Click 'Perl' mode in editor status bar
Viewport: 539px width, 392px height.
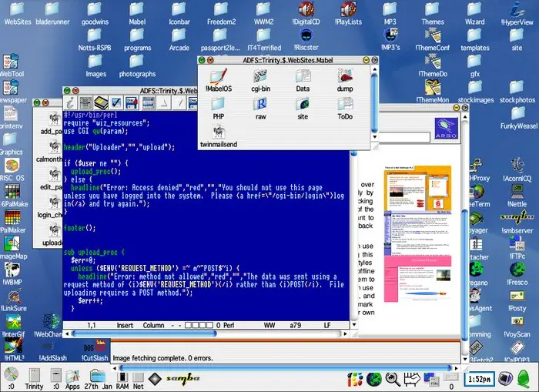(x=229, y=325)
